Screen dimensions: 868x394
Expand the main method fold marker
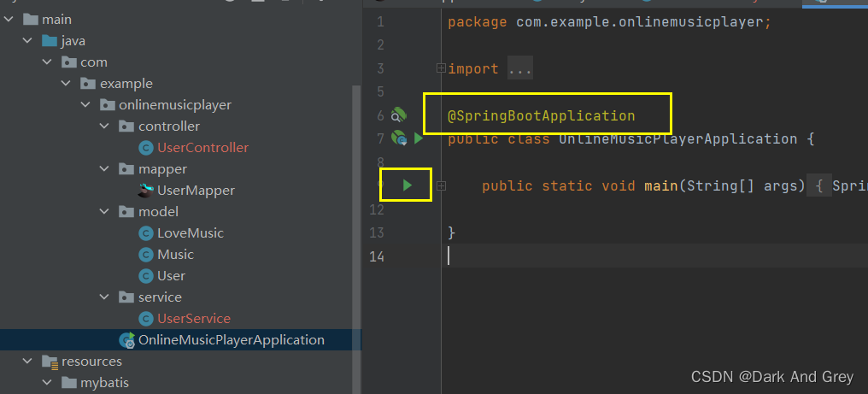click(441, 186)
